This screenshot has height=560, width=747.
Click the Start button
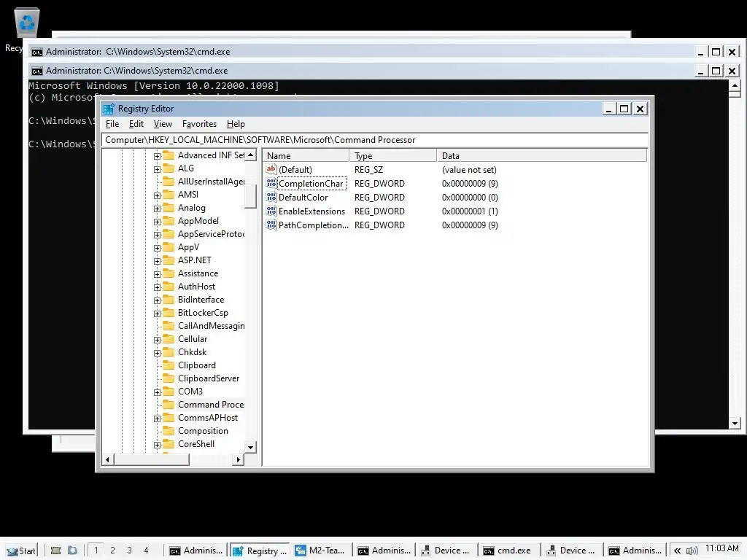point(21,551)
